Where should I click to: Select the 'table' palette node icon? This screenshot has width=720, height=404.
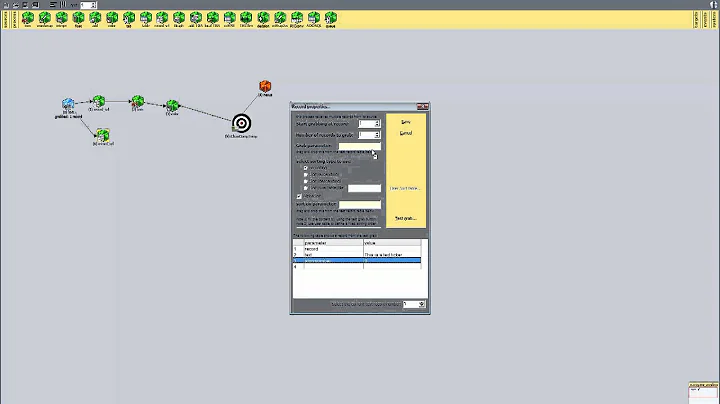tap(146, 18)
